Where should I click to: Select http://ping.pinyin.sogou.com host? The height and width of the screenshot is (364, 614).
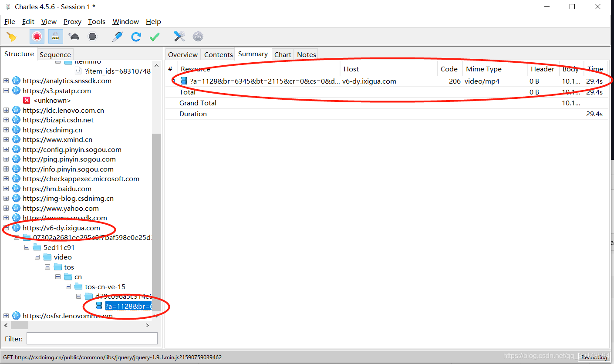click(69, 159)
